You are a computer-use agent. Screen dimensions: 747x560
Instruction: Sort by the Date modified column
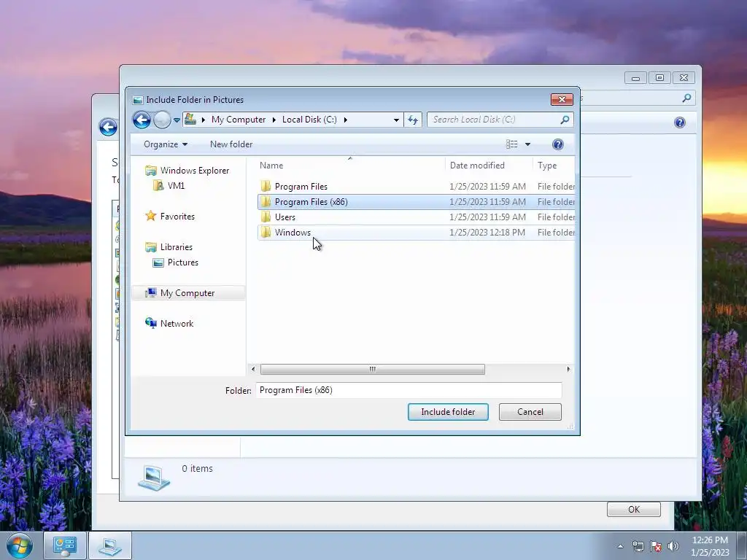[477, 166]
